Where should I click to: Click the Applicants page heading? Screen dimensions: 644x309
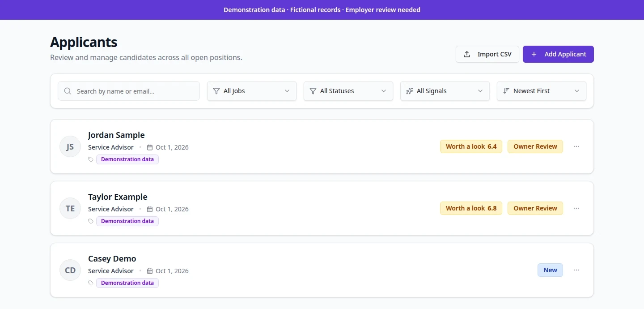[84, 42]
